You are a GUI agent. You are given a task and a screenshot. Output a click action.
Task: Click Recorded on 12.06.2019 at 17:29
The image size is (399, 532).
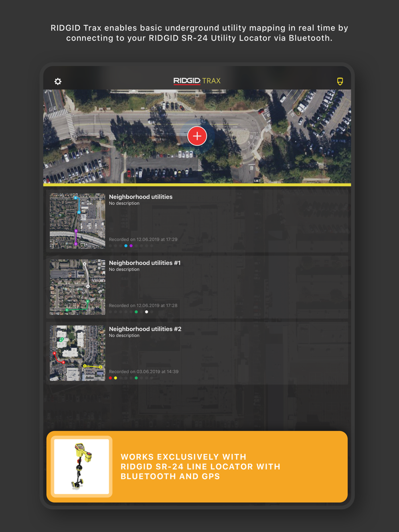pos(143,240)
